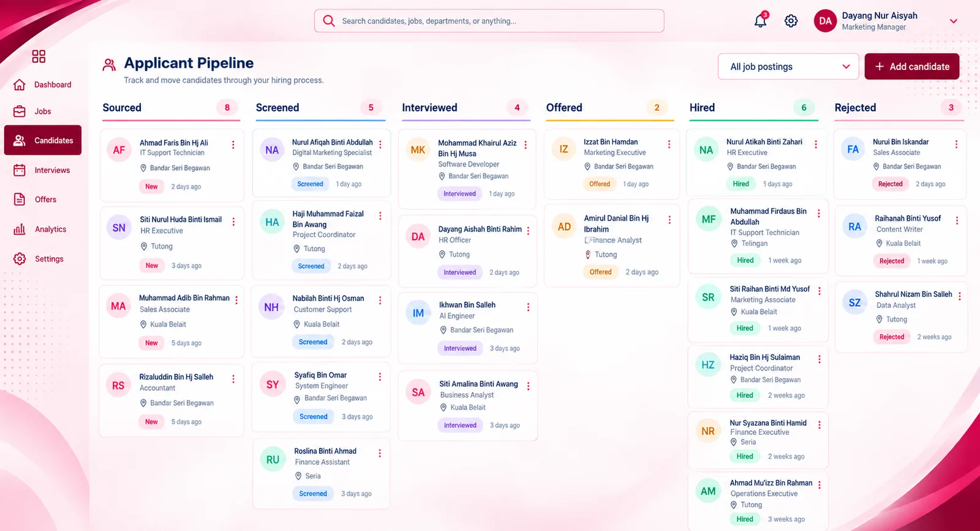This screenshot has height=531, width=980.
Task: Expand the All job postings dropdown
Action: (787, 67)
